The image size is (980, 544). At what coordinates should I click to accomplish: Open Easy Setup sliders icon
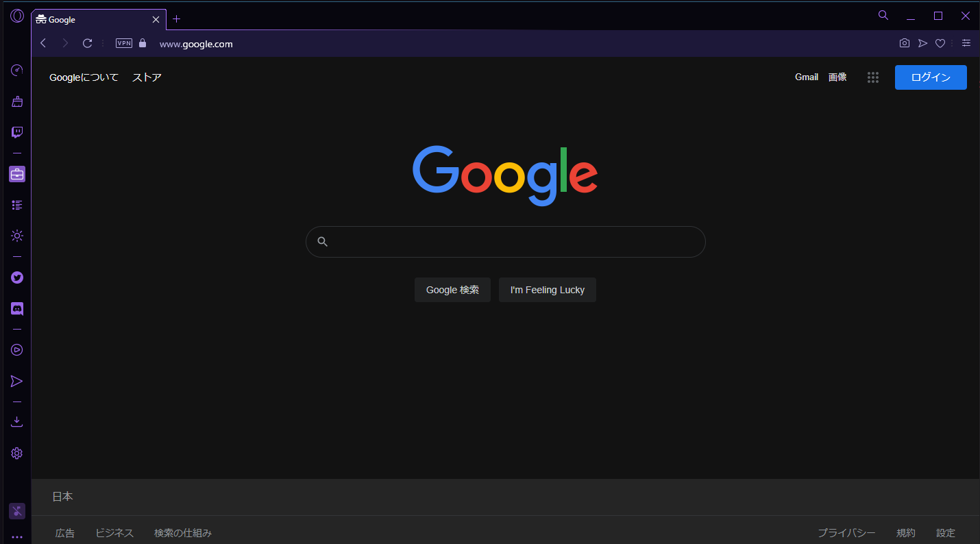[966, 43]
